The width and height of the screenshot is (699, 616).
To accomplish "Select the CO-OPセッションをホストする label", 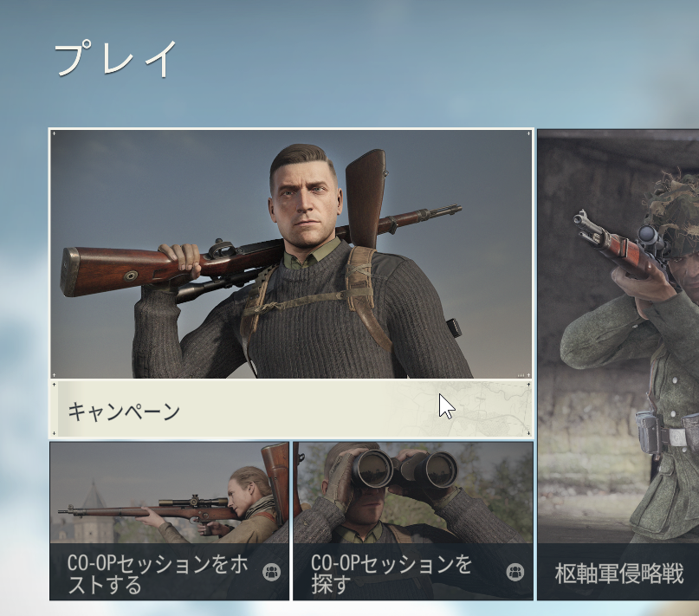I will (x=158, y=574).
